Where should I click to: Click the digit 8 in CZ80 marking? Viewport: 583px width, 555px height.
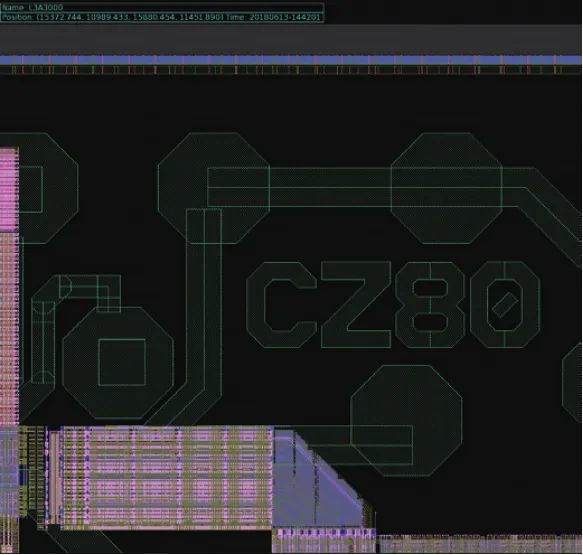click(430, 305)
